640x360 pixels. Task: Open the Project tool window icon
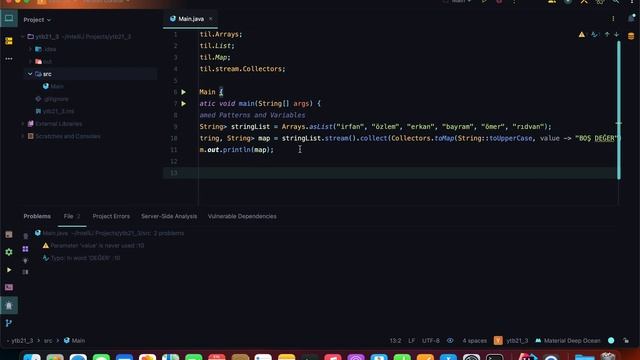tap(9, 18)
